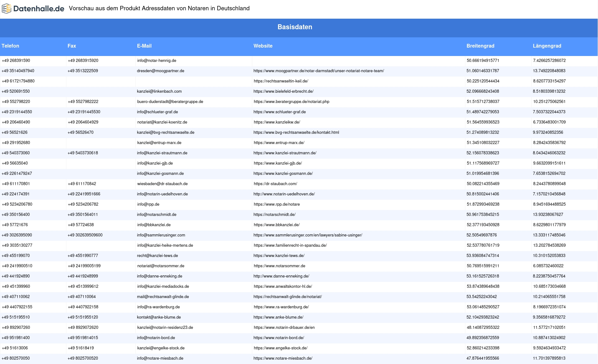Open the www.anke-blume.de website URL
The width and height of the screenshot is (598, 364).
click(278, 317)
